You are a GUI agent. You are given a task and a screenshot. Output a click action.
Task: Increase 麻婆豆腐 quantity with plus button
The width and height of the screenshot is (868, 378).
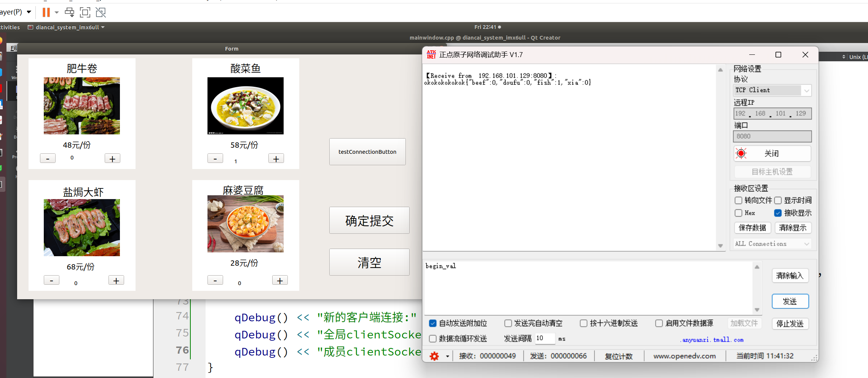pos(280,280)
